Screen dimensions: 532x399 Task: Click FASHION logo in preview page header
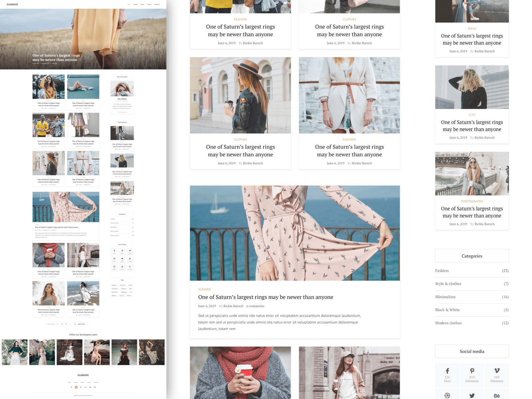(x=13, y=4)
